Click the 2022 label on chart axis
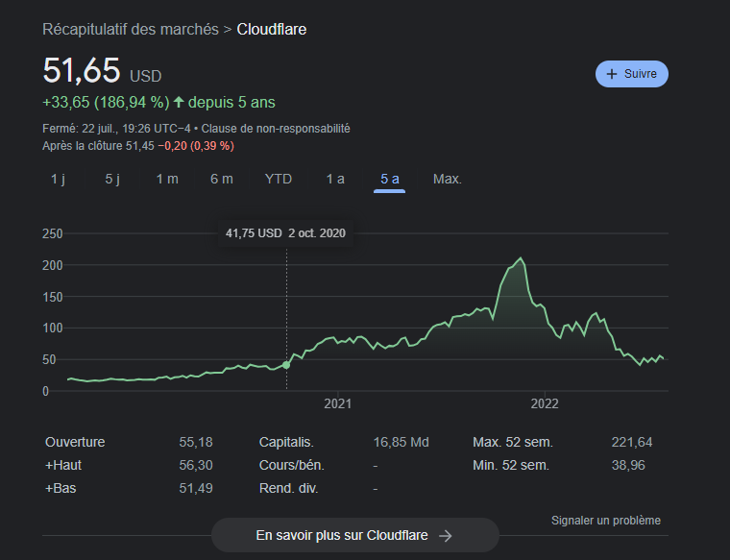The image size is (730, 560). pyautogui.click(x=545, y=403)
